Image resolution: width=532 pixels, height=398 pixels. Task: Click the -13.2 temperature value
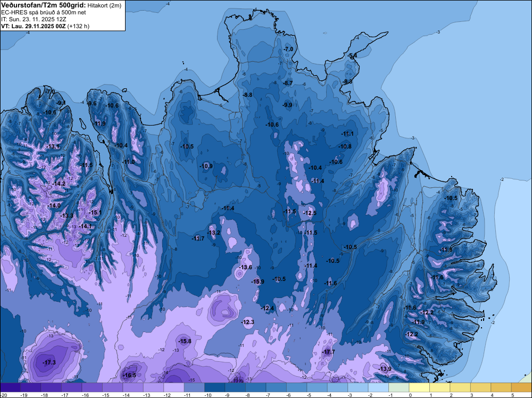click(214, 233)
